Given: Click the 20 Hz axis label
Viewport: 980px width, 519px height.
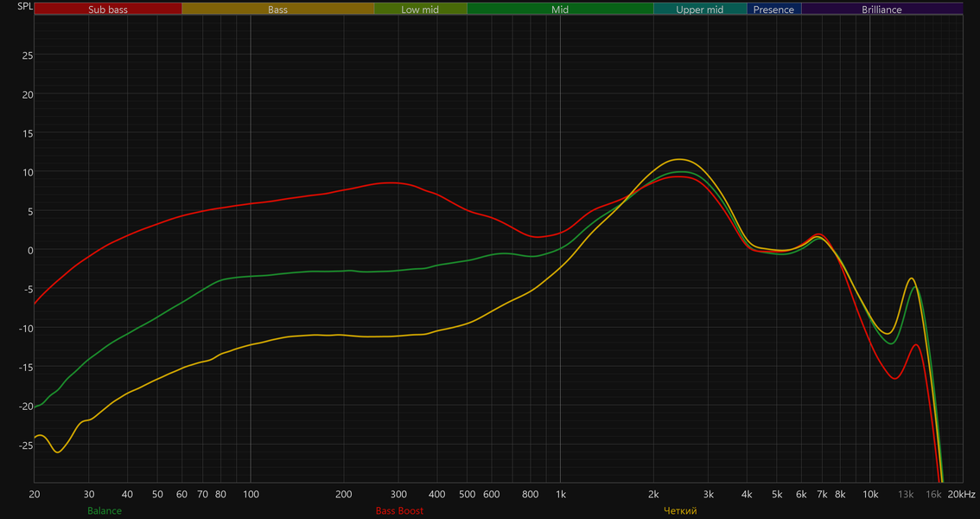Looking at the screenshot, I should 35,495.
